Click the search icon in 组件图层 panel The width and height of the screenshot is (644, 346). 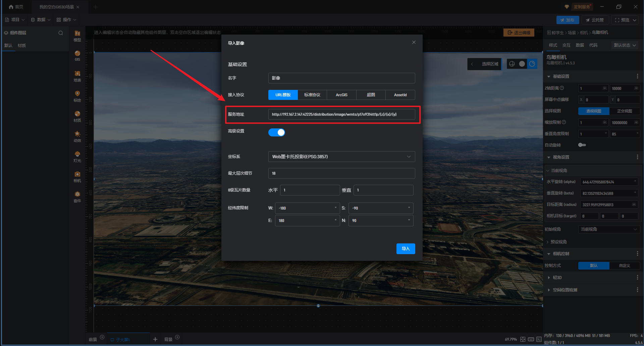[61, 33]
